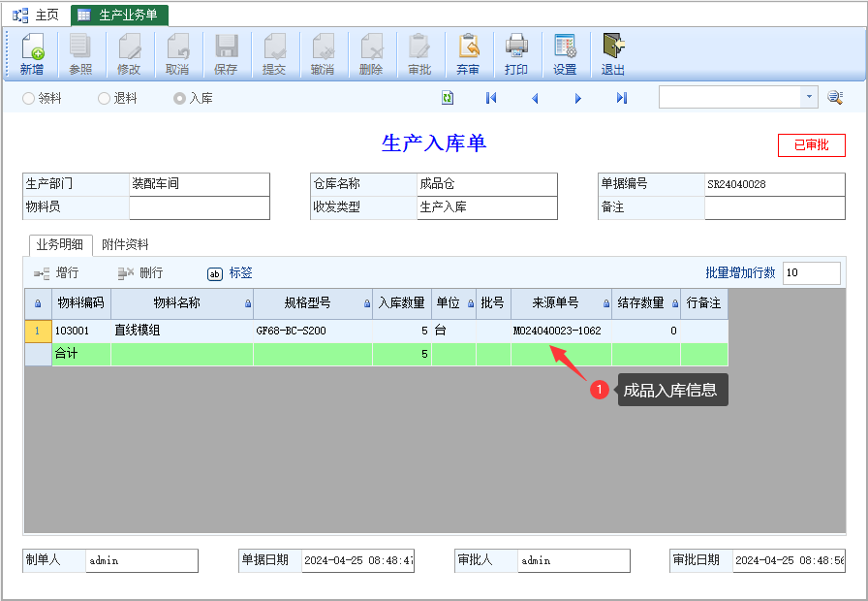Click 增行 add row icon
Image resolution: width=868 pixels, height=601 pixels.
(x=42, y=273)
